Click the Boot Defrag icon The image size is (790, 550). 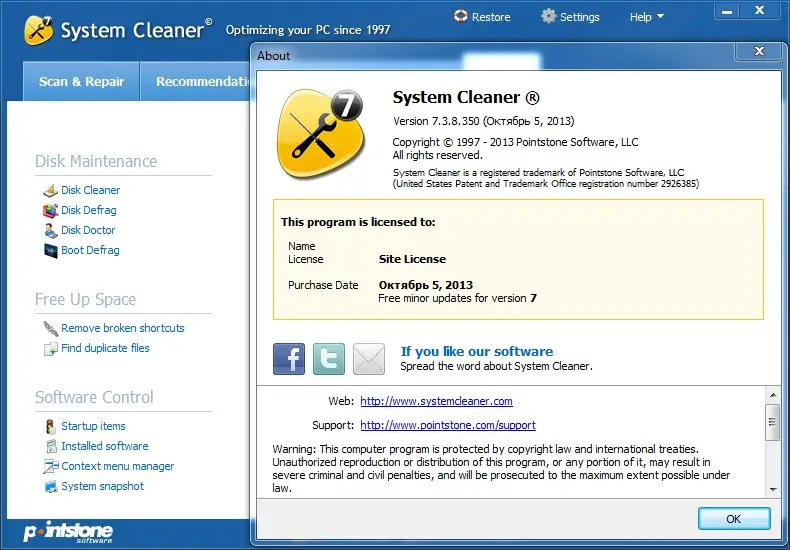coord(50,250)
